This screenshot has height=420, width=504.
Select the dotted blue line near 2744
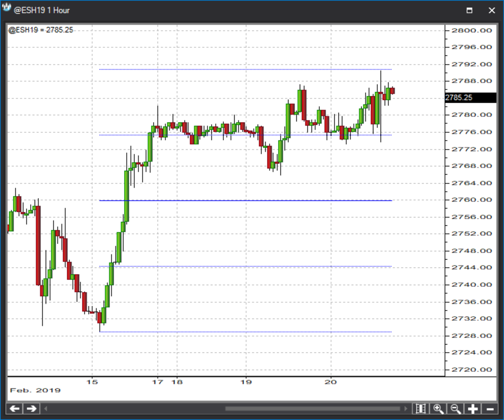point(246,266)
